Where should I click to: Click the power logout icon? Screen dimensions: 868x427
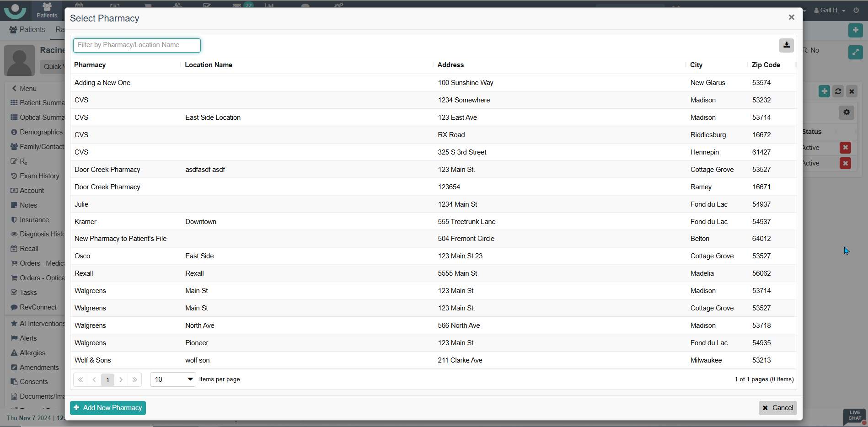[856, 10]
